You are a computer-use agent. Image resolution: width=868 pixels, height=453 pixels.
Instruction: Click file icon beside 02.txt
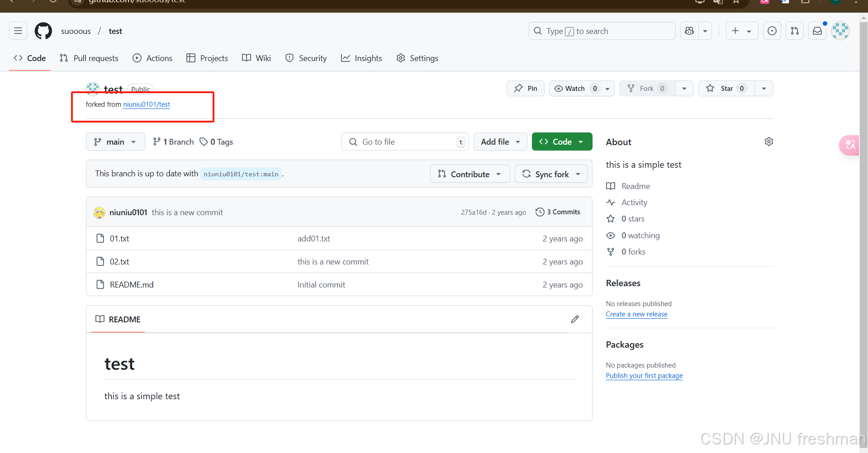coord(100,261)
